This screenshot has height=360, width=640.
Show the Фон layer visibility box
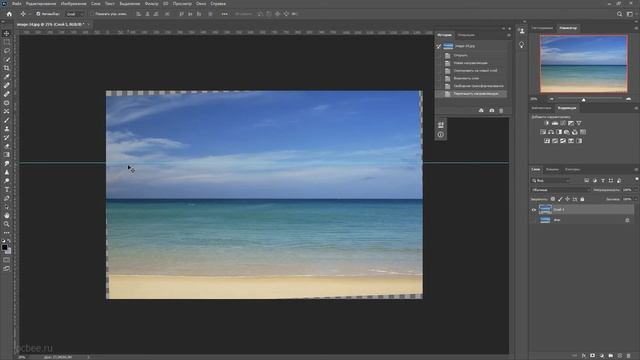click(x=533, y=220)
